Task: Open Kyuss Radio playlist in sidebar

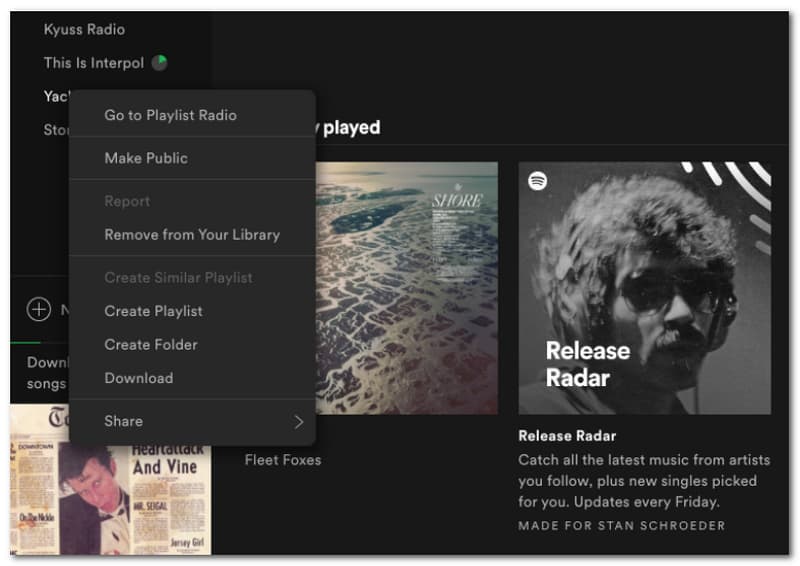Action: tap(84, 30)
